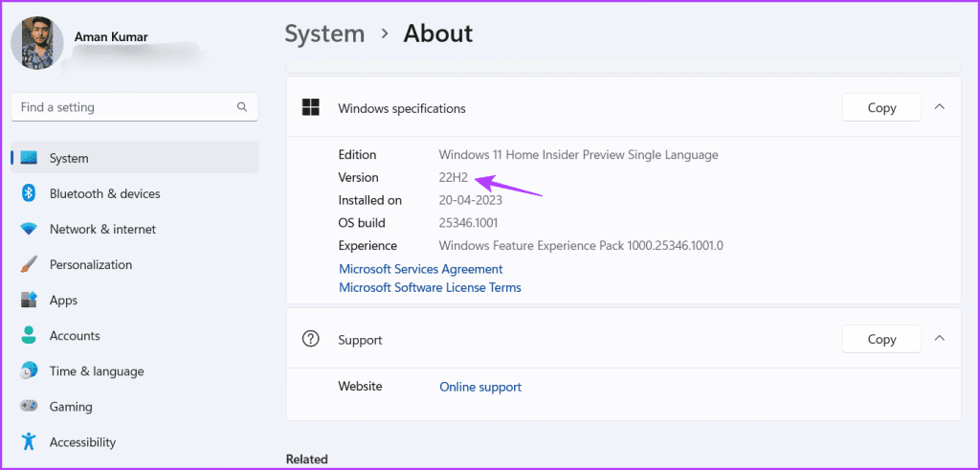Screen dimensions: 980x470
Task: Click the Gaming controller icon
Action: tap(29, 406)
